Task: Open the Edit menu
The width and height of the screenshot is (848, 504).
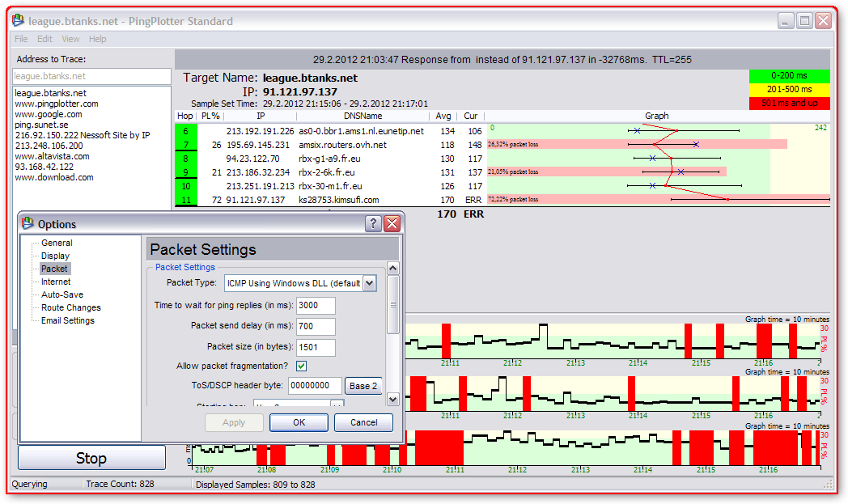Action: coord(45,39)
